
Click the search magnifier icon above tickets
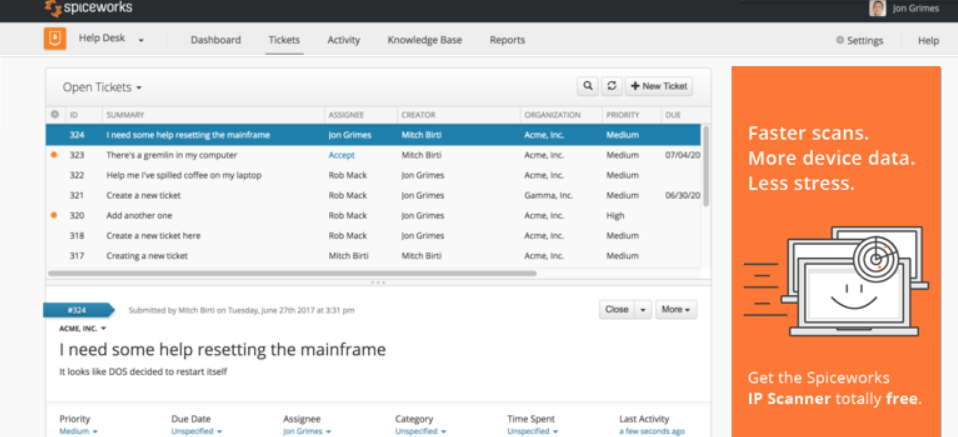click(588, 87)
